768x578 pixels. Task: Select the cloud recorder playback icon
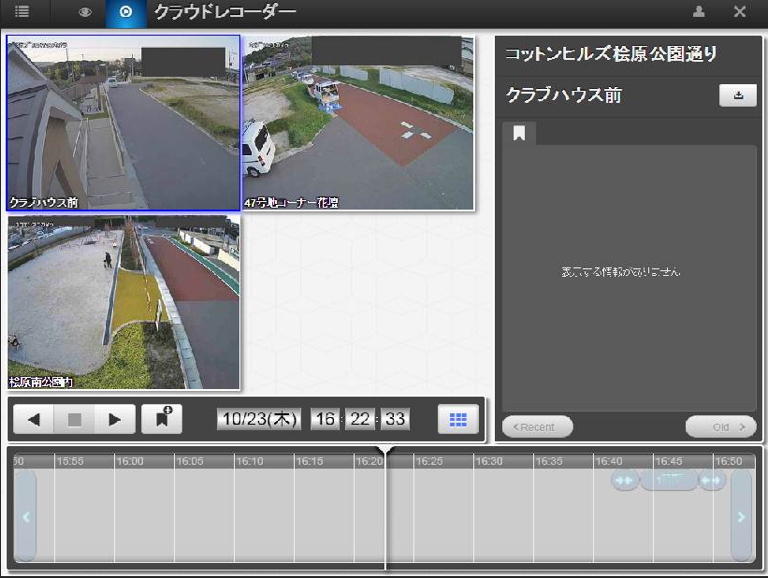pos(125,12)
